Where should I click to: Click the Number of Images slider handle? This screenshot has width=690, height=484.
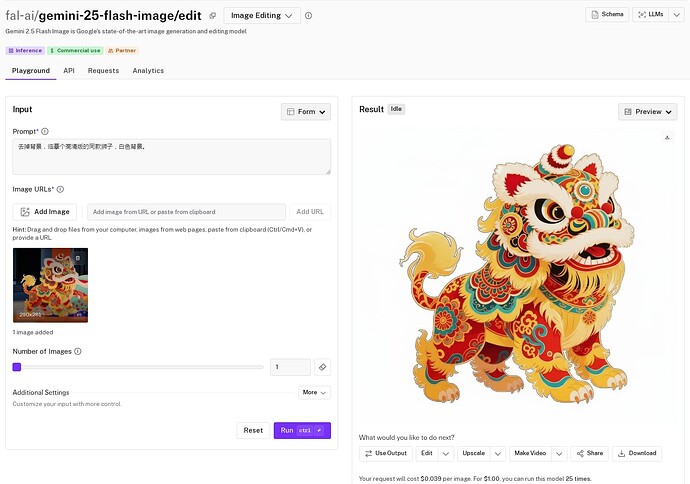coord(17,367)
